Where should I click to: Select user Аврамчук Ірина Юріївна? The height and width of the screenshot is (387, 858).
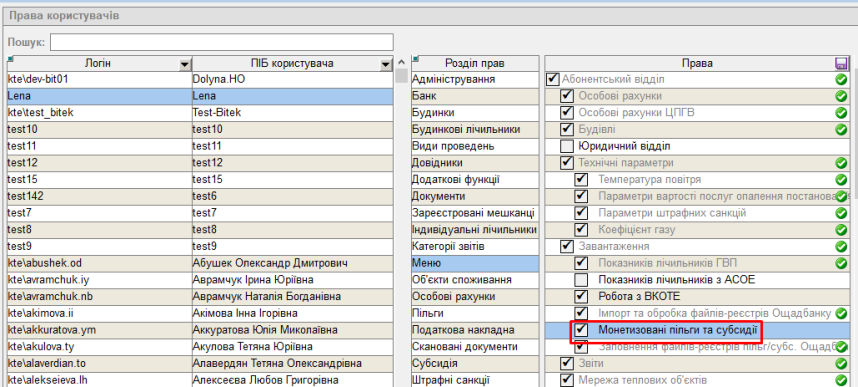click(293, 280)
